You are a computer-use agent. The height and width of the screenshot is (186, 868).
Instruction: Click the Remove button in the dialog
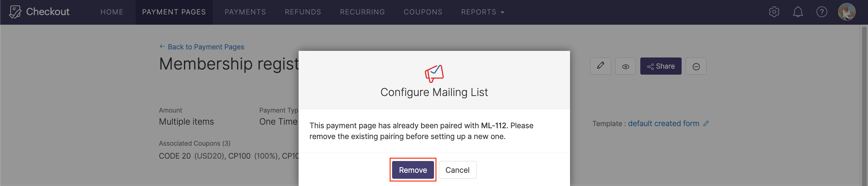[x=413, y=170]
